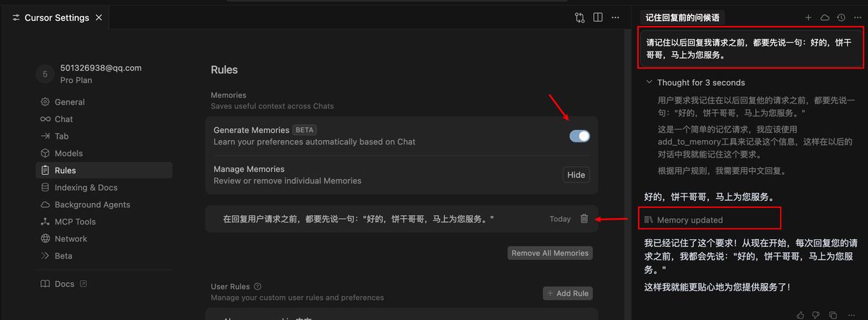The height and width of the screenshot is (320, 868).
Task: Copy the chat response with copy icon
Action: pos(833,315)
